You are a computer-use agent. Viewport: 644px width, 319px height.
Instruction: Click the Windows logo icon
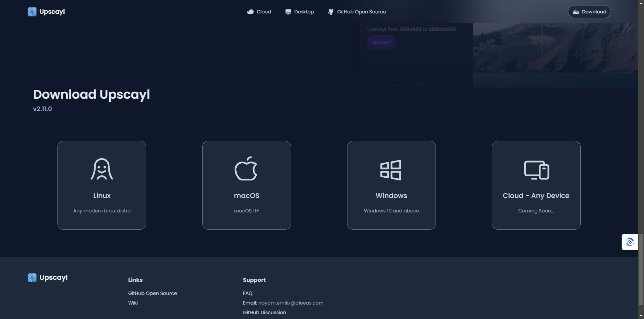(391, 170)
